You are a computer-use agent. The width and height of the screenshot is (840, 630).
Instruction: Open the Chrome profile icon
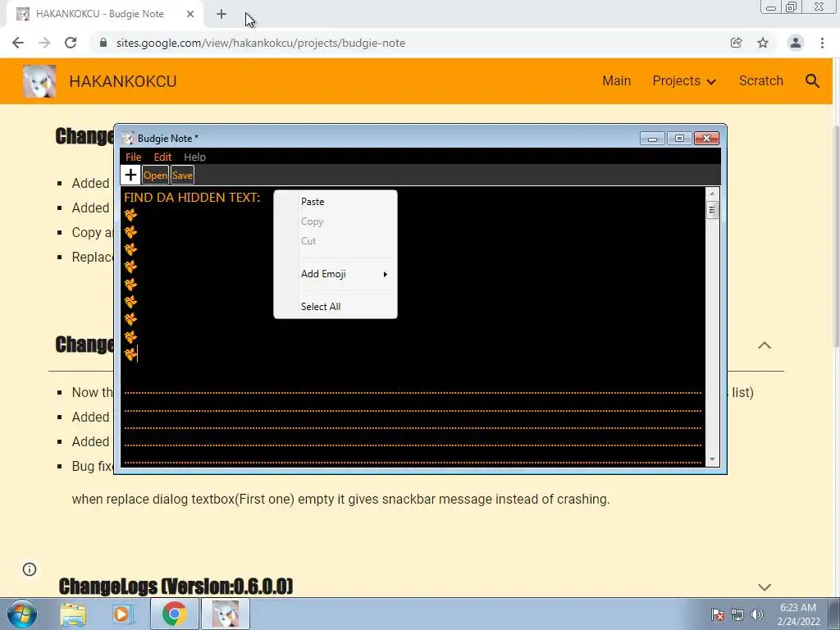[x=796, y=43]
